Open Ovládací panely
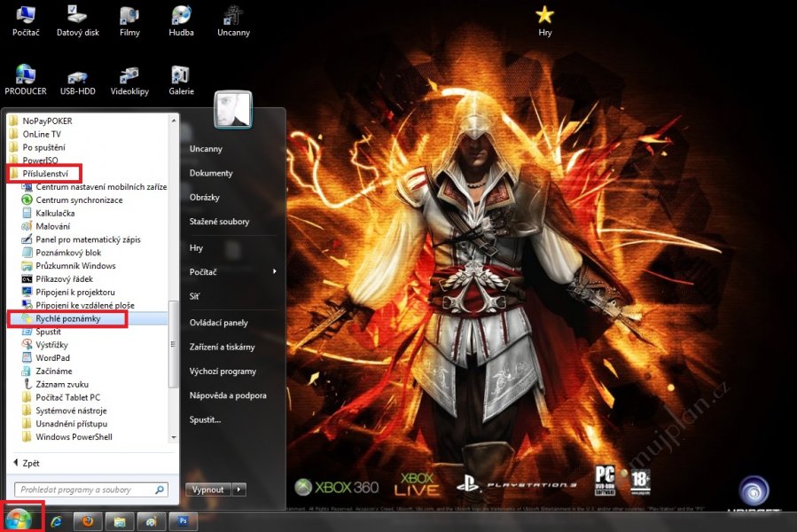This screenshot has height=532, width=797. (x=219, y=323)
